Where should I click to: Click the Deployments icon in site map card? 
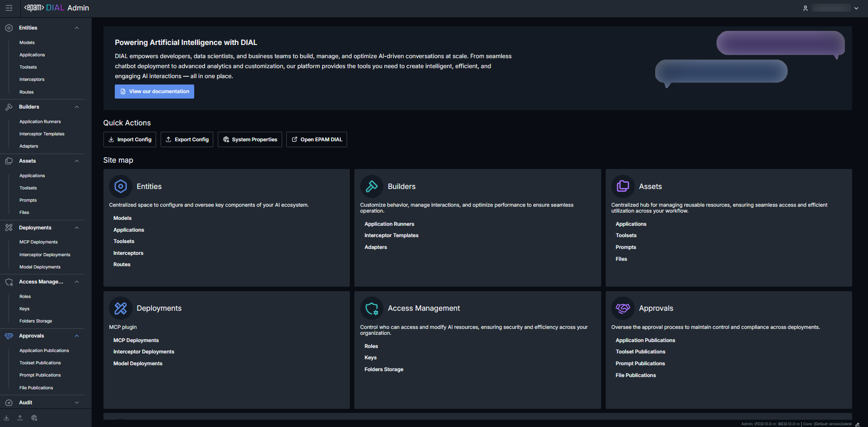pos(121,308)
